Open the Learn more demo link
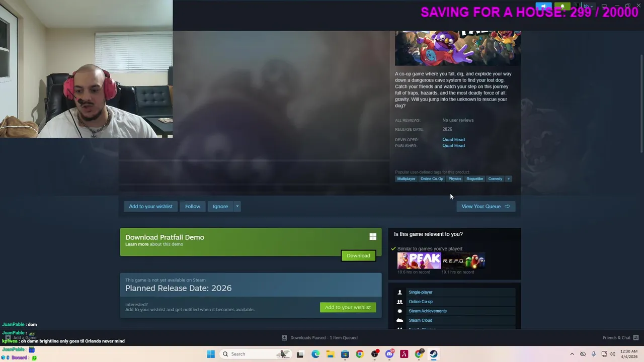This screenshot has width=644, height=362. click(x=137, y=244)
